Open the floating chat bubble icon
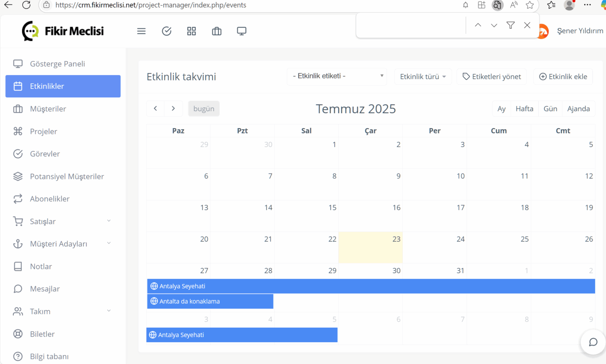Image resolution: width=606 pixels, height=364 pixels. 593,342
